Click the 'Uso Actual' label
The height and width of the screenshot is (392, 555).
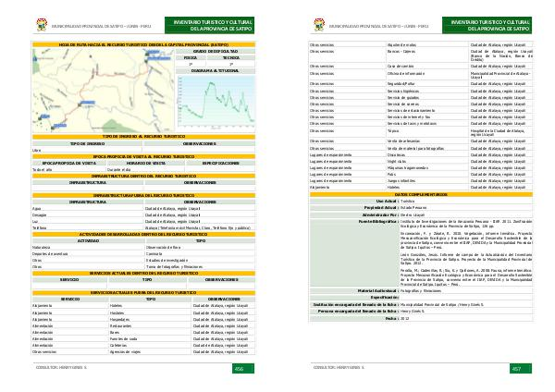(387, 201)
